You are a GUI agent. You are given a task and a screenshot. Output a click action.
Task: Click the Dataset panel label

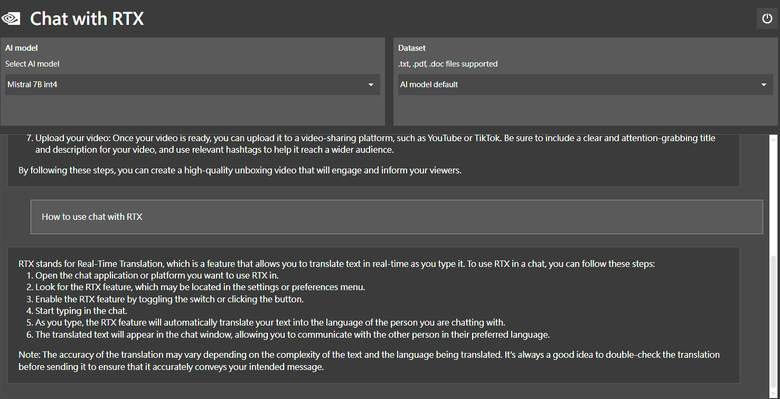[412, 48]
